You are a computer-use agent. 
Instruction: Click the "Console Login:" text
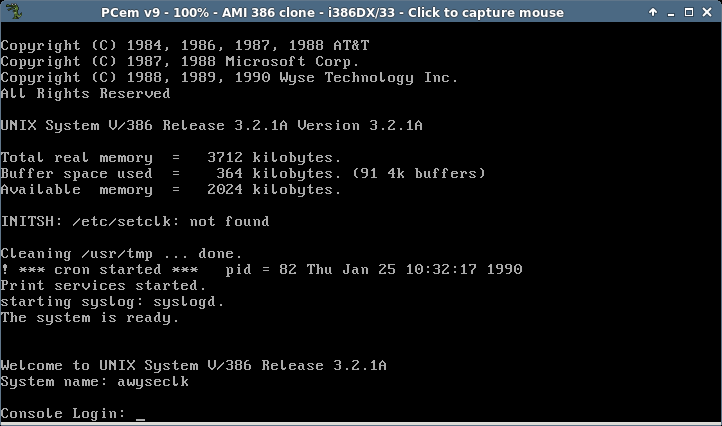click(x=63, y=414)
